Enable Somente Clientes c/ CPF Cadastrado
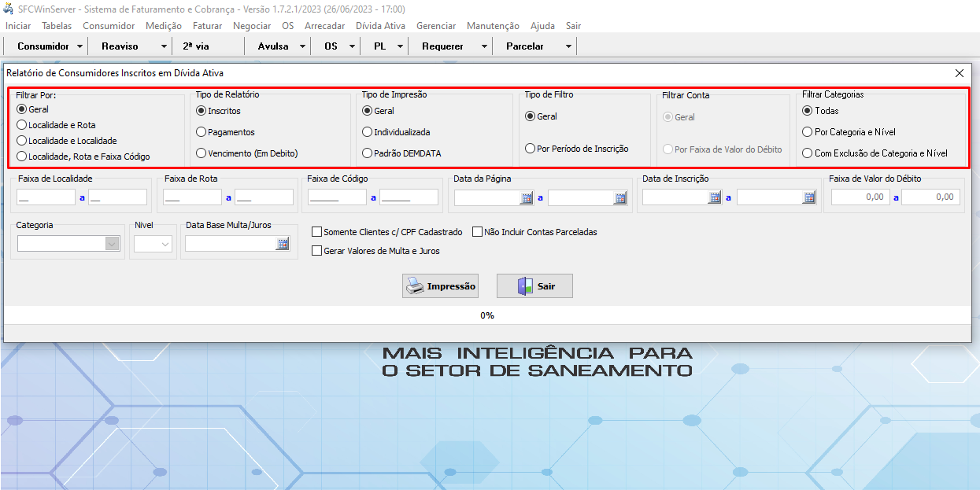This screenshot has width=980, height=490. (317, 232)
